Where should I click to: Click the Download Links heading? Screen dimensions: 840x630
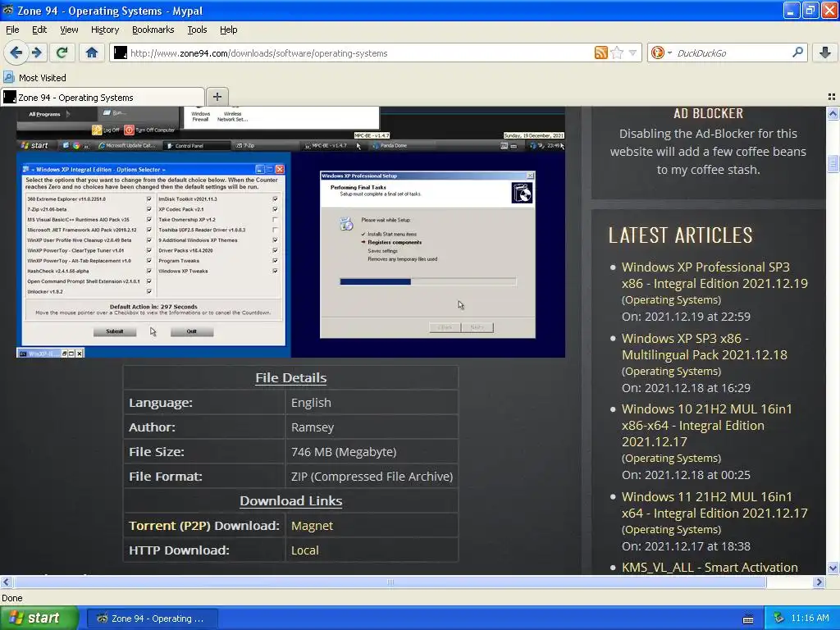click(x=291, y=501)
